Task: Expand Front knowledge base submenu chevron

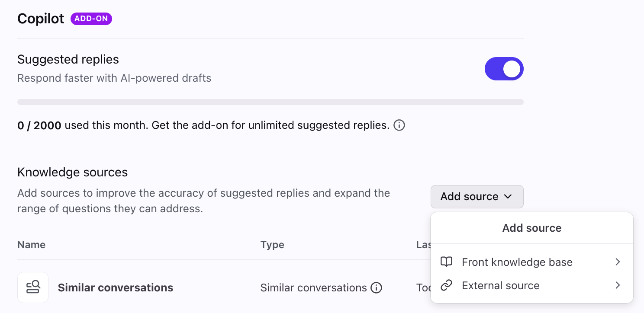Action: pos(618,262)
